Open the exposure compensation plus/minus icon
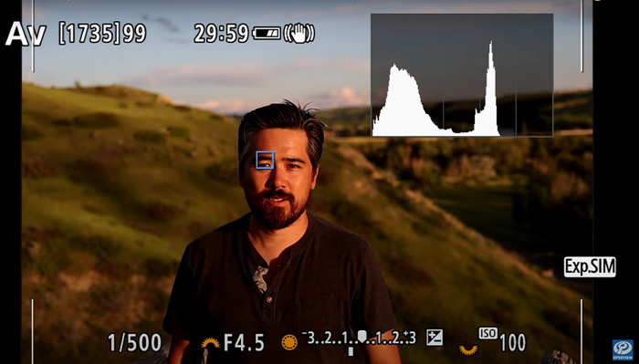The width and height of the screenshot is (639, 364). 435,338
